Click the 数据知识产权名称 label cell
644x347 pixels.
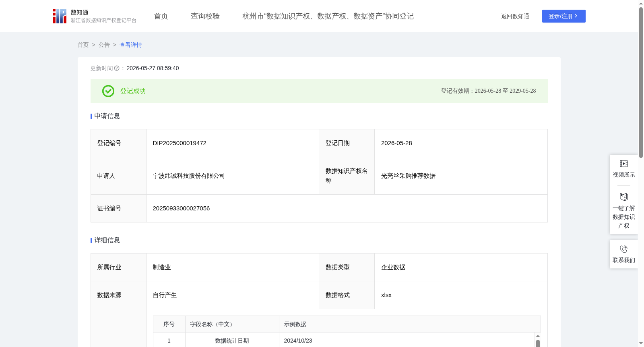tap(347, 176)
